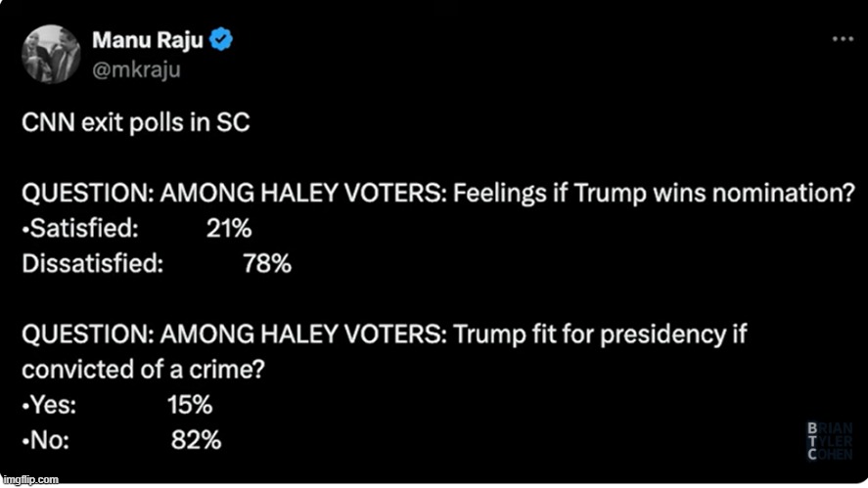Image resolution: width=868 pixels, height=488 pixels.
Task: Click the 15% yes result
Action: tap(189, 405)
